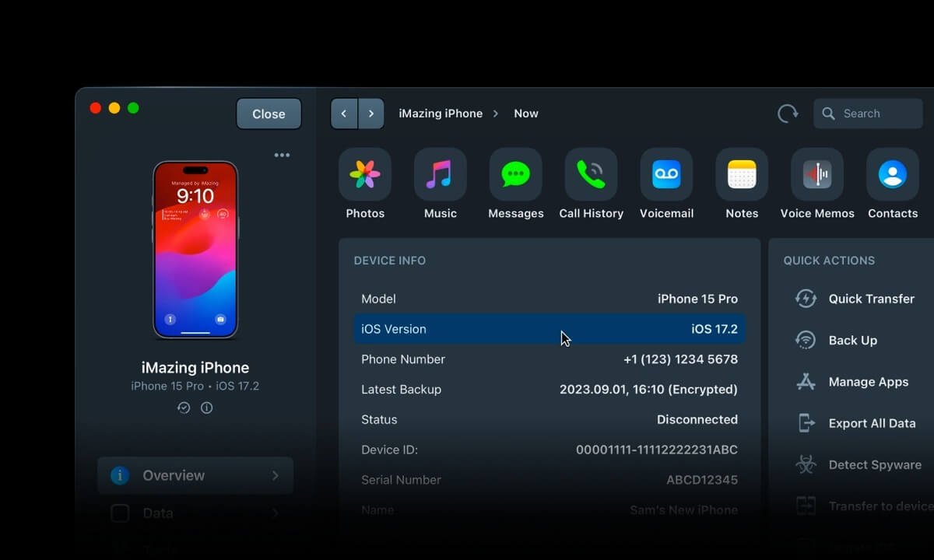This screenshot has height=560, width=934.
Task: Select the iMazing iPhone breadcrumb
Action: 441,114
